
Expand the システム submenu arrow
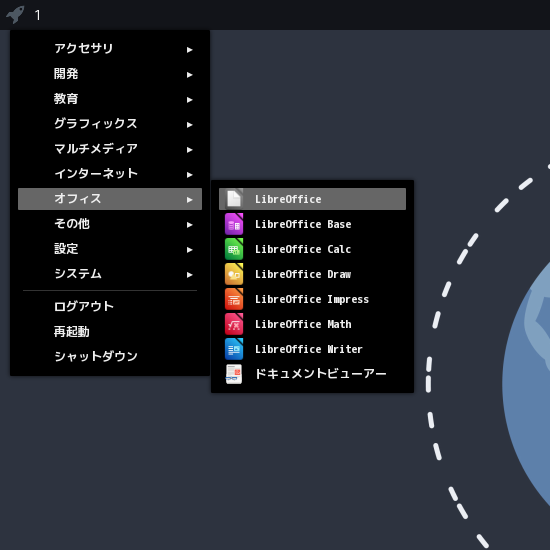tap(189, 275)
